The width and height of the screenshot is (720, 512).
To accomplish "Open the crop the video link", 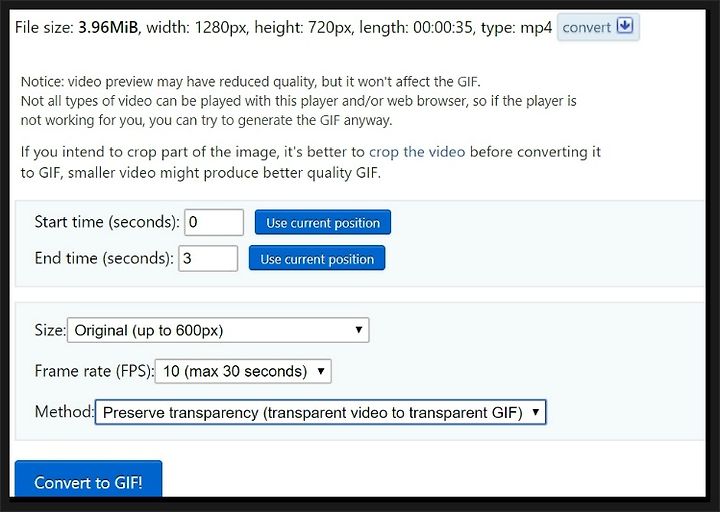I will click(417, 152).
